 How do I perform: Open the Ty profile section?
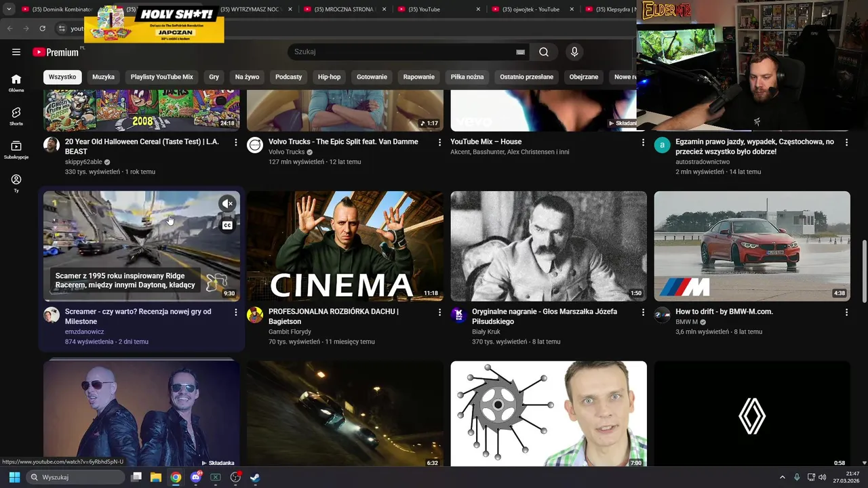coord(16,183)
